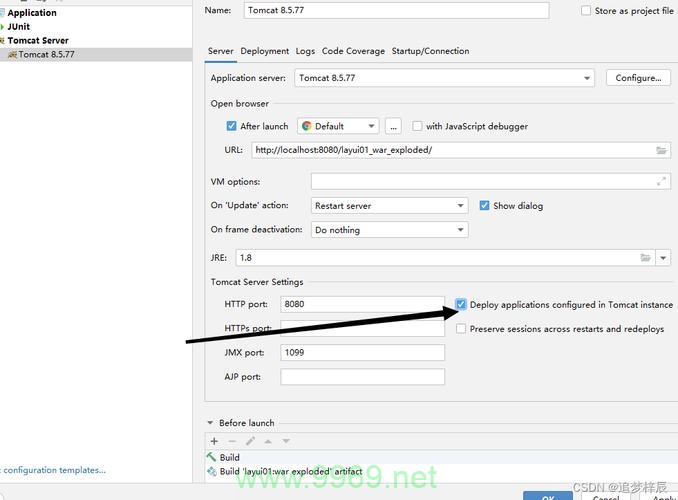
Task: Click the browser ellipsis button
Action: point(393,126)
